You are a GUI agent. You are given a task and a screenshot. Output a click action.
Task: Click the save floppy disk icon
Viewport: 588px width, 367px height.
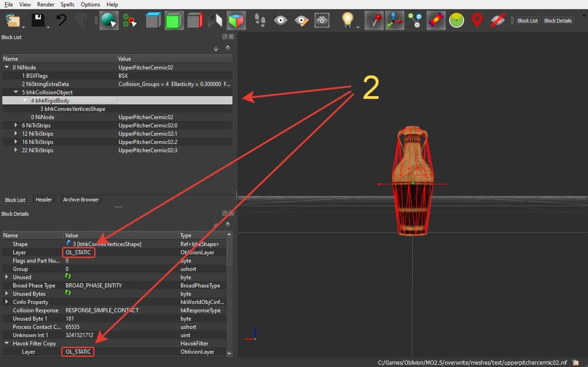38,20
